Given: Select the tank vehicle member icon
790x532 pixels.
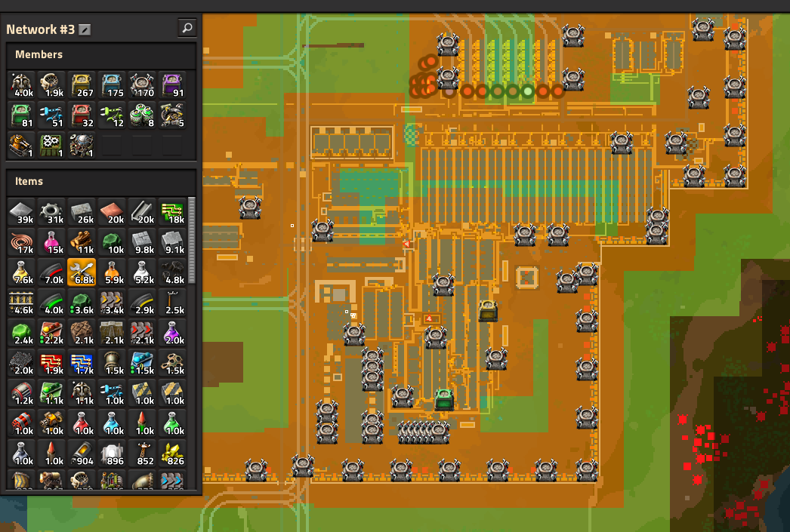Looking at the screenshot, I should click(x=21, y=146).
